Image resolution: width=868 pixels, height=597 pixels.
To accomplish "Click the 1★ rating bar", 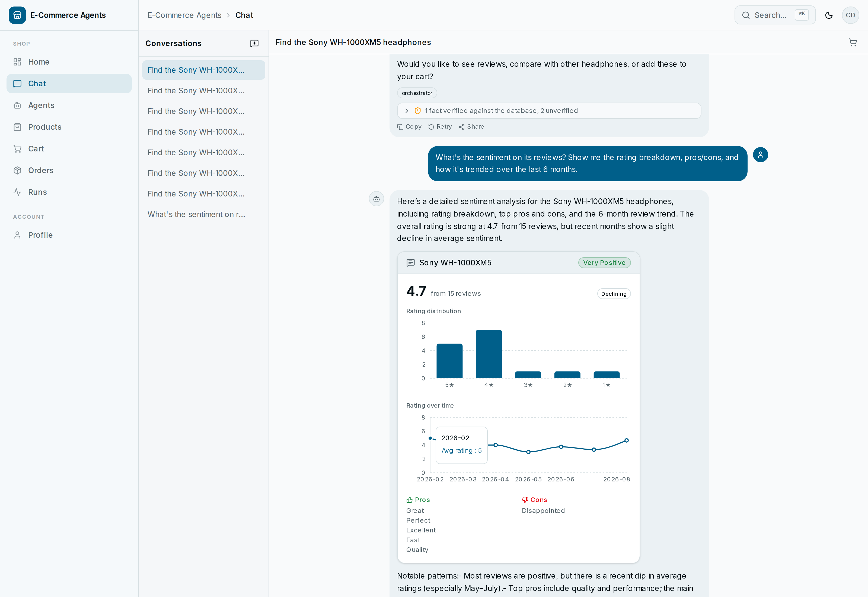I will [x=606, y=375].
